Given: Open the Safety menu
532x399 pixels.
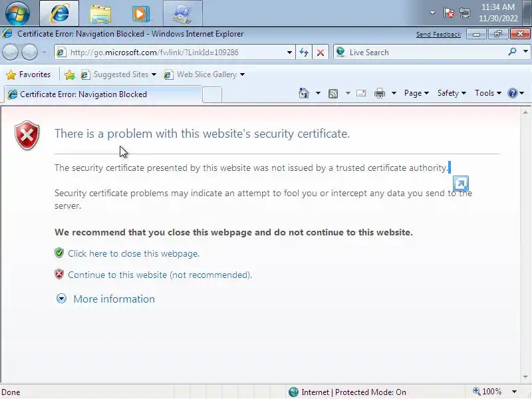Looking at the screenshot, I should tap(452, 93).
